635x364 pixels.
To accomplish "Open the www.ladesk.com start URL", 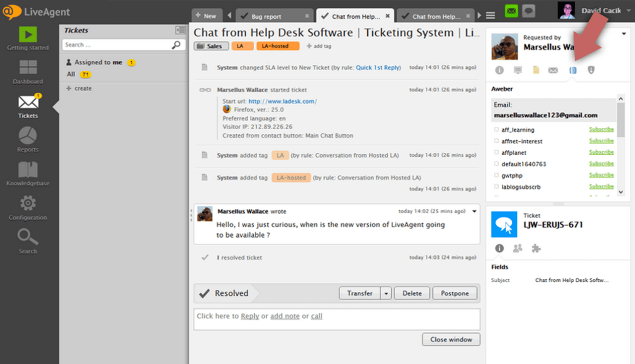I will [x=283, y=101].
